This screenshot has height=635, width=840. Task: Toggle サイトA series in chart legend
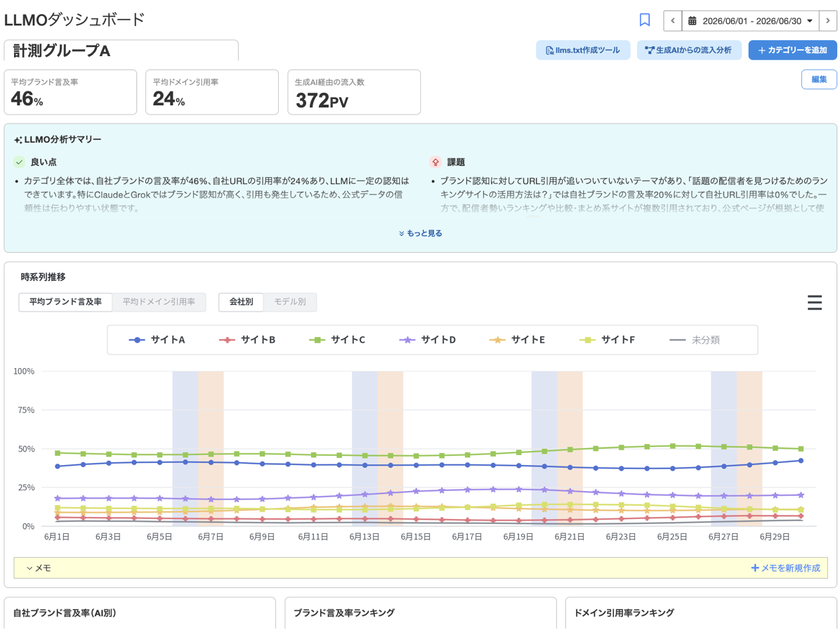[x=157, y=340]
